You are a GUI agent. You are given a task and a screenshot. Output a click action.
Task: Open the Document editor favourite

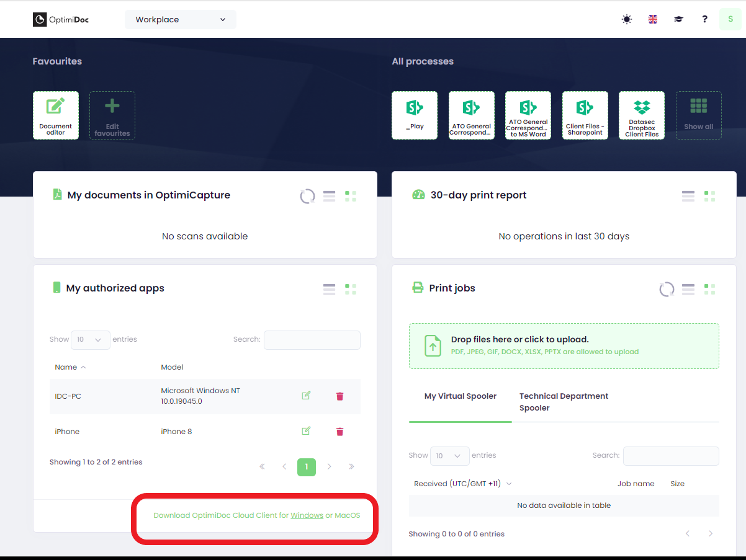coord(56,115)
